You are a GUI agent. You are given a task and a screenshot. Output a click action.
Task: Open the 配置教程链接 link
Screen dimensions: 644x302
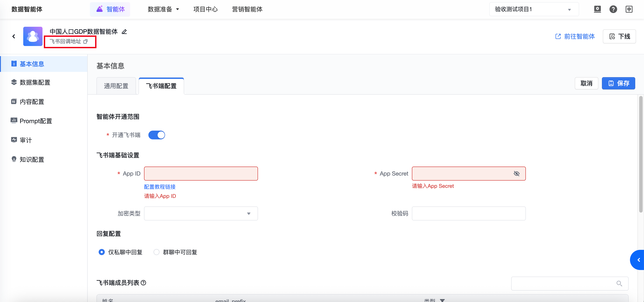160,187
